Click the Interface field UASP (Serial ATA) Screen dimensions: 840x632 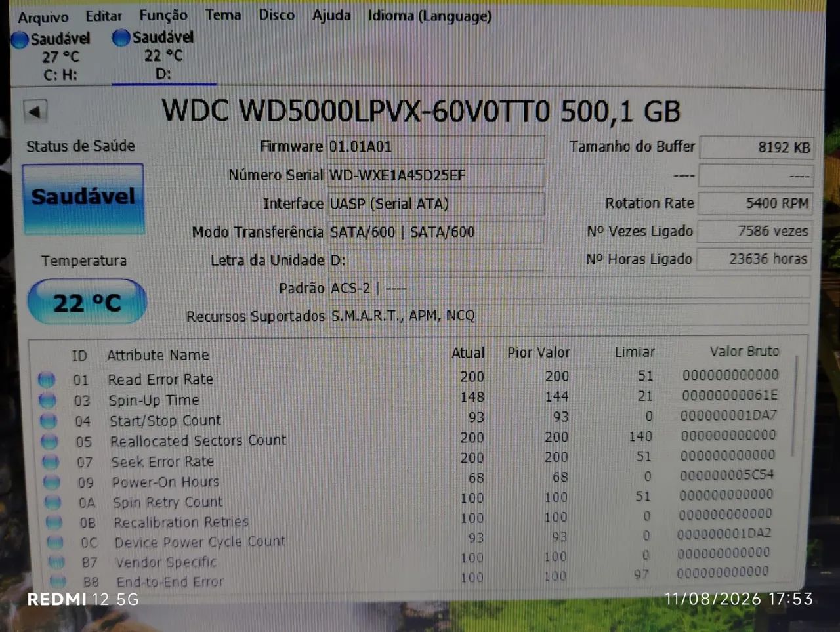435,203
